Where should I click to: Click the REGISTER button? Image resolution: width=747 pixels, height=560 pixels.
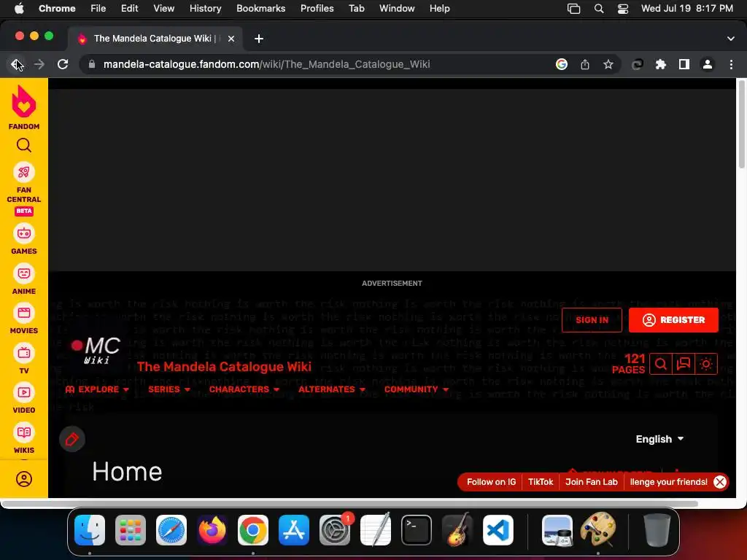point(673,320)
